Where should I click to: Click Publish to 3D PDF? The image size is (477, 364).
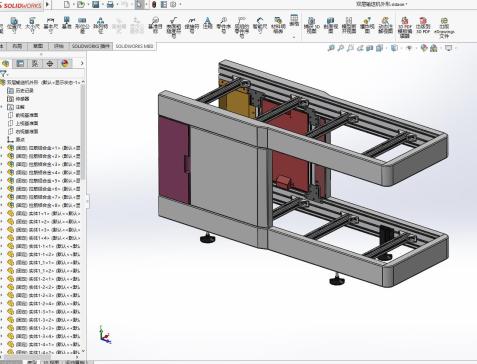point(423,25)
